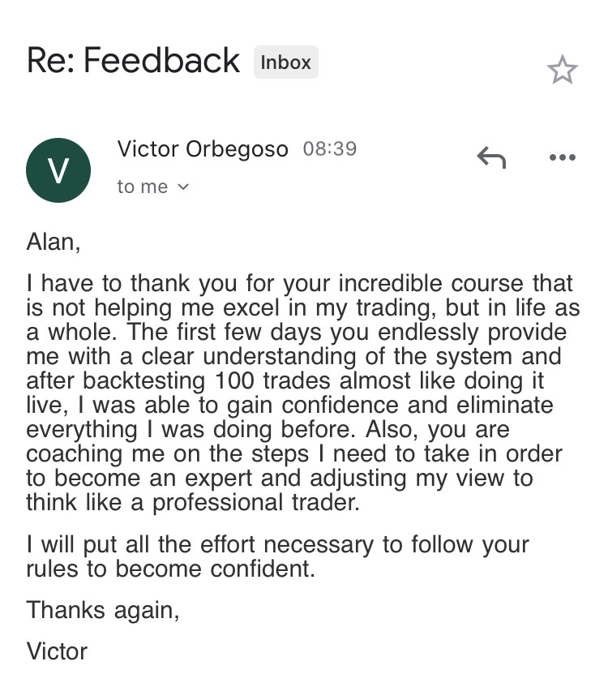
Task: Click the Inbox label chip
Action: click(x=285, y=62)
